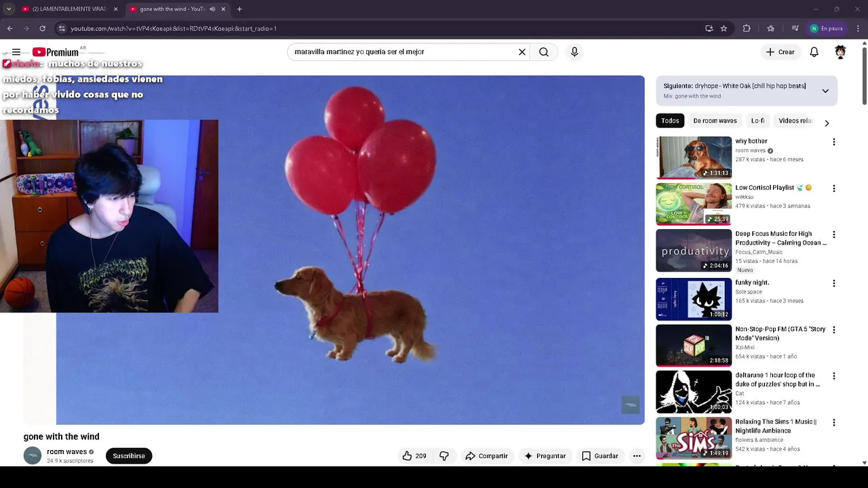Go to YouTube Premium home logo
This screenshot has height=488, width=868.
(56, 52)
